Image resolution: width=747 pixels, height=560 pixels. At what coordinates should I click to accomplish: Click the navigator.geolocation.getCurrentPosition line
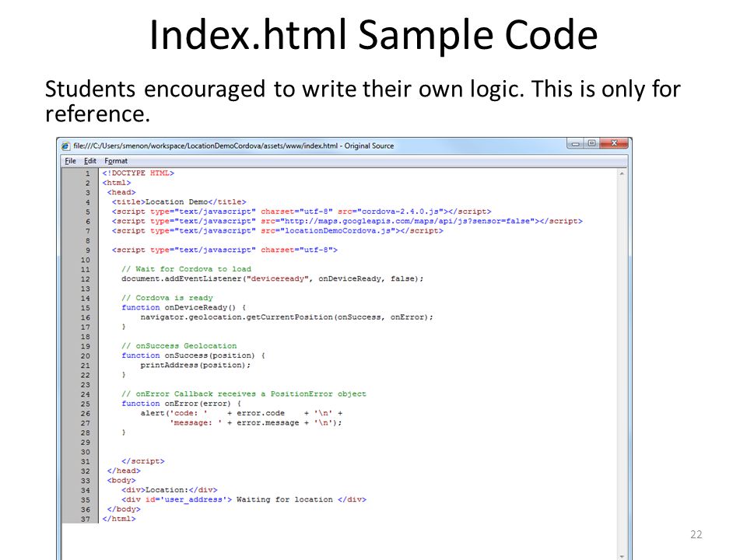coord(287,317)
